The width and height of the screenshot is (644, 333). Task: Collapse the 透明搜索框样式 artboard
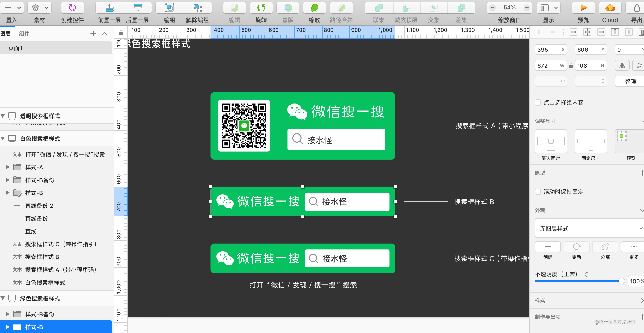[3, 116]
